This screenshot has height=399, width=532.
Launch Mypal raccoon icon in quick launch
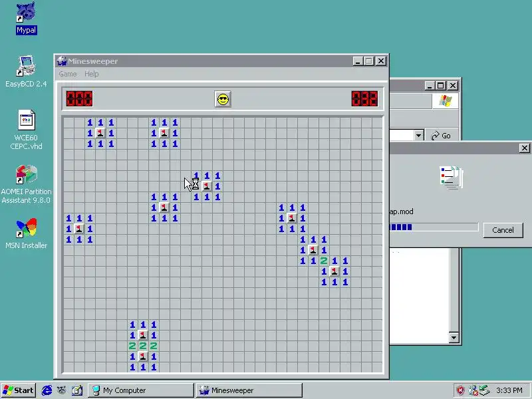pyautogui.click(x=61, y=390)
